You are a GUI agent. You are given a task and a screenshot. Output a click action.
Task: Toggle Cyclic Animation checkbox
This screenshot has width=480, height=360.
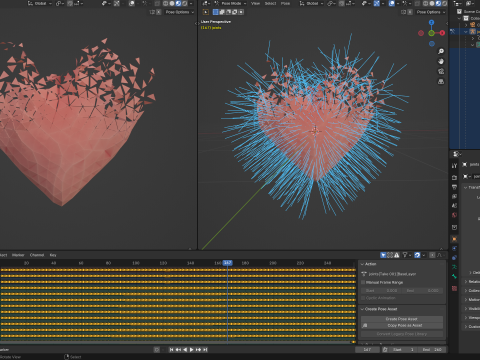[363, 298]
